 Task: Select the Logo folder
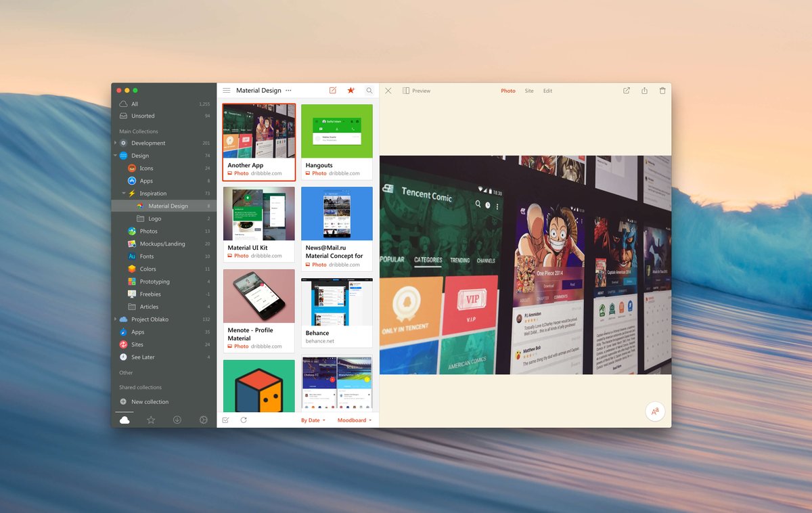[x=164, y=219]
